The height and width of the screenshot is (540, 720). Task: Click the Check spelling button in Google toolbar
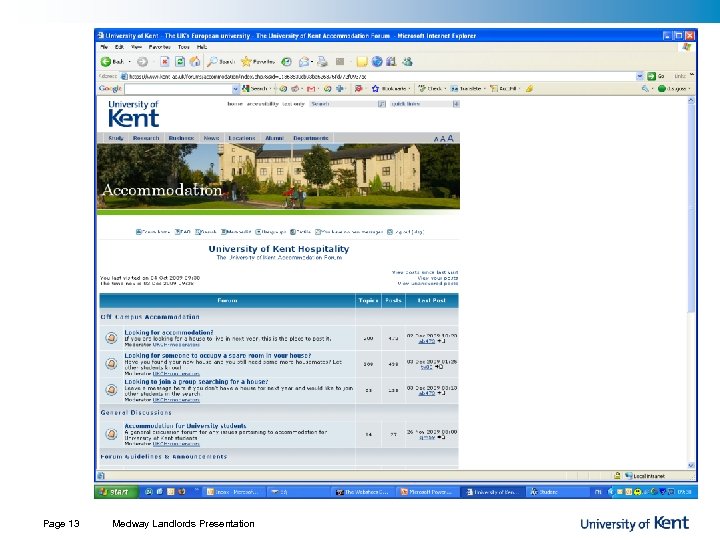coord(431,89)
